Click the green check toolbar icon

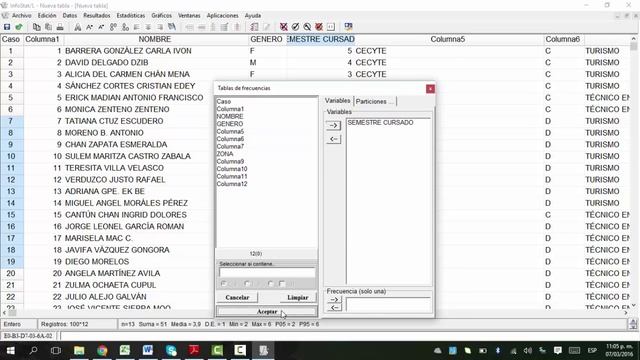pyautogui.click(x=19, y=27)
